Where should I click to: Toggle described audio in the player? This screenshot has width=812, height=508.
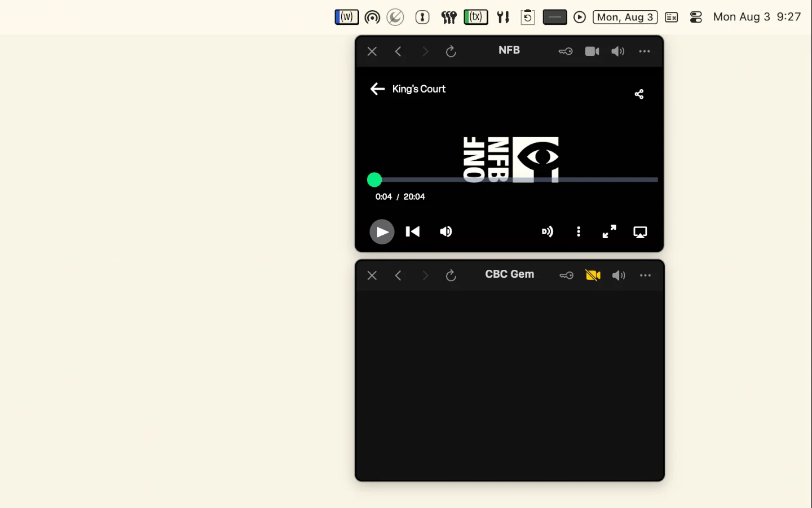click(x=548, y=232)
